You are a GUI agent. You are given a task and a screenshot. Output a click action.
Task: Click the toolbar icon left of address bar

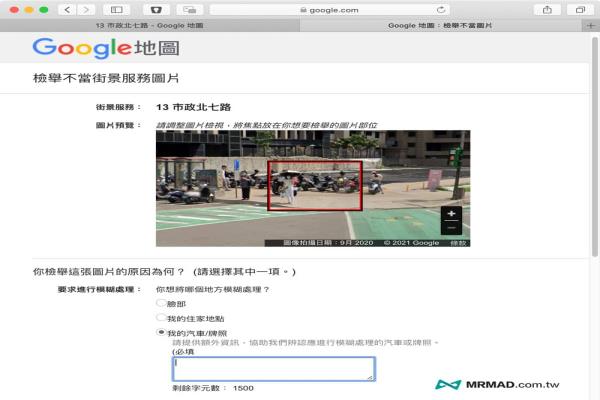[x=189, y=10]
